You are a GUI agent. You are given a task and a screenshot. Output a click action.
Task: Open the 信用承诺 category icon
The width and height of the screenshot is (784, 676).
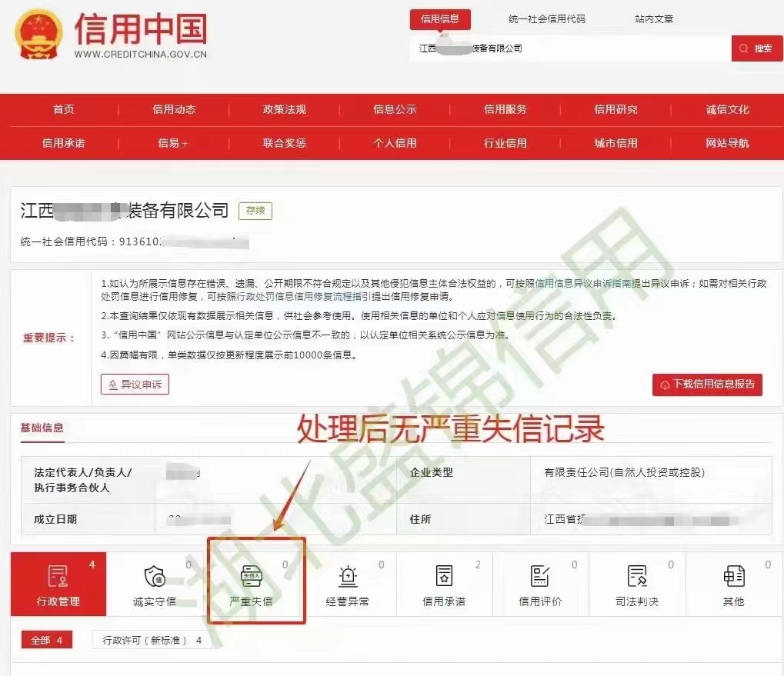pos(444,576)
